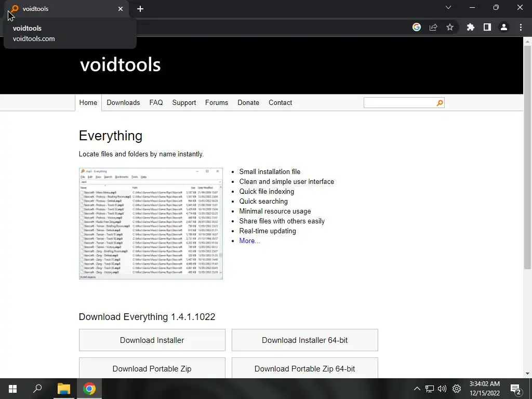Open the taskbar clock and date
Viewport: 532px width, 399px height.
pyautogui.click(x=485, y=389)
